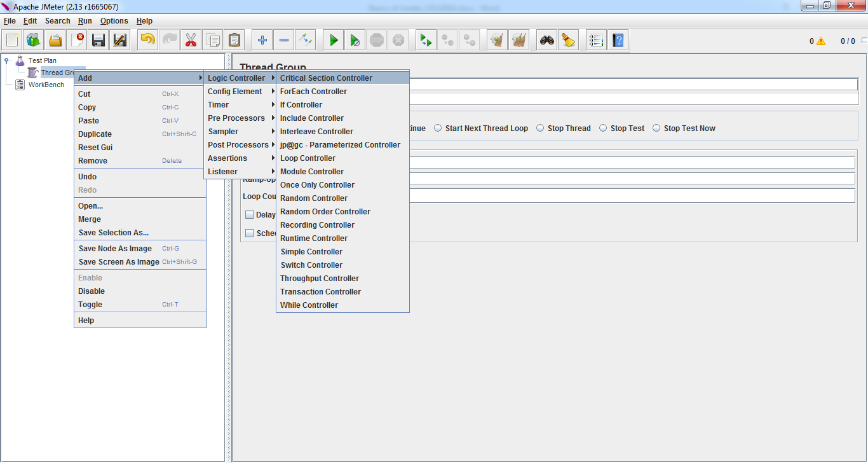
Task: Collapse the Test Plan tree handle
Action: (x=7, y=60)
